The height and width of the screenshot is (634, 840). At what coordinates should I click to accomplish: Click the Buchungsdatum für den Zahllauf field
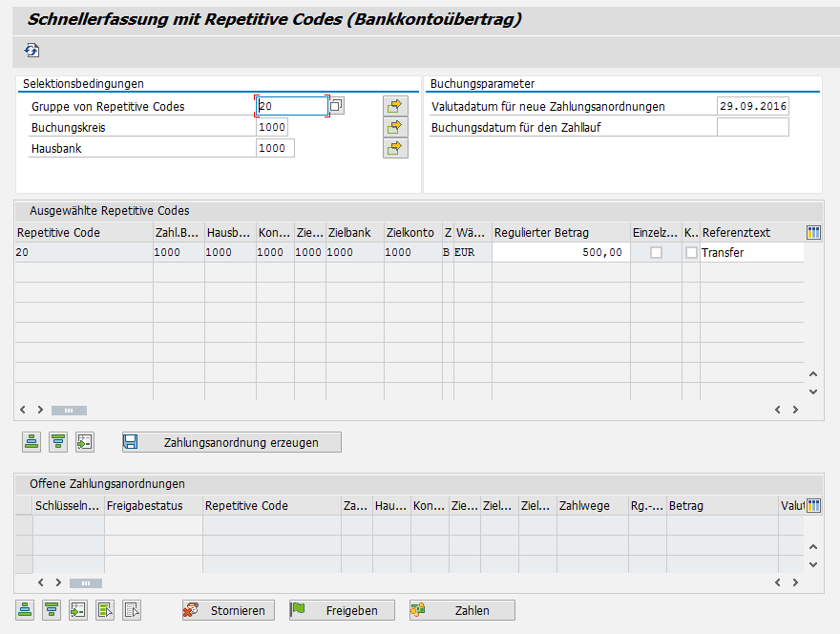[752, 127]
